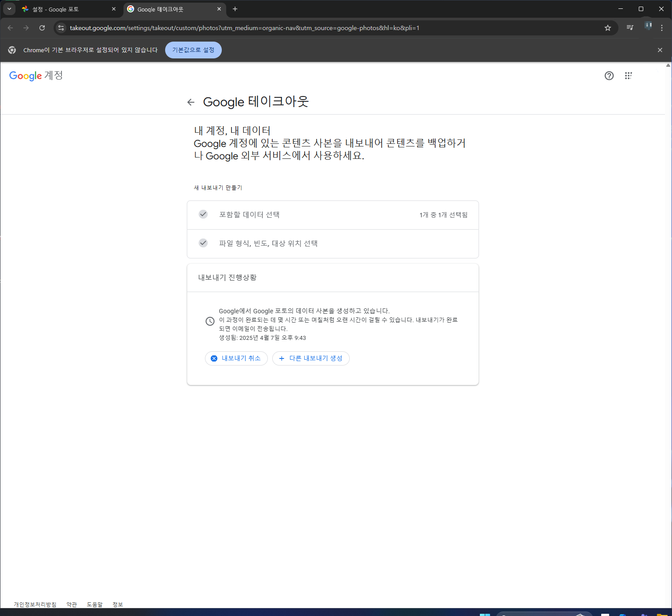Click the 생성됨: 2025년 4월 7일 오후 9:43 text
This screenshot has height=616, width=672.
(x=263, y=338)
